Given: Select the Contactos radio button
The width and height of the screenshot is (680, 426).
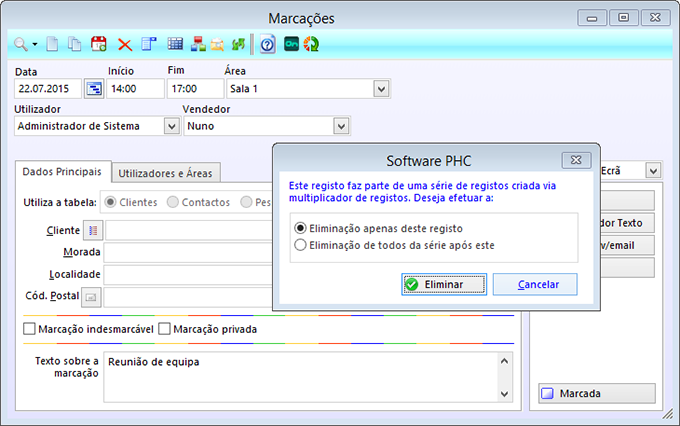Looking at the screenshot, I should pos(173,202).
